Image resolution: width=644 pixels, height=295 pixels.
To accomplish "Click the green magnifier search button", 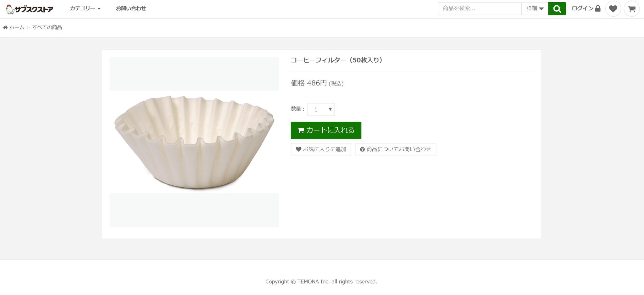I will (557, 8).
